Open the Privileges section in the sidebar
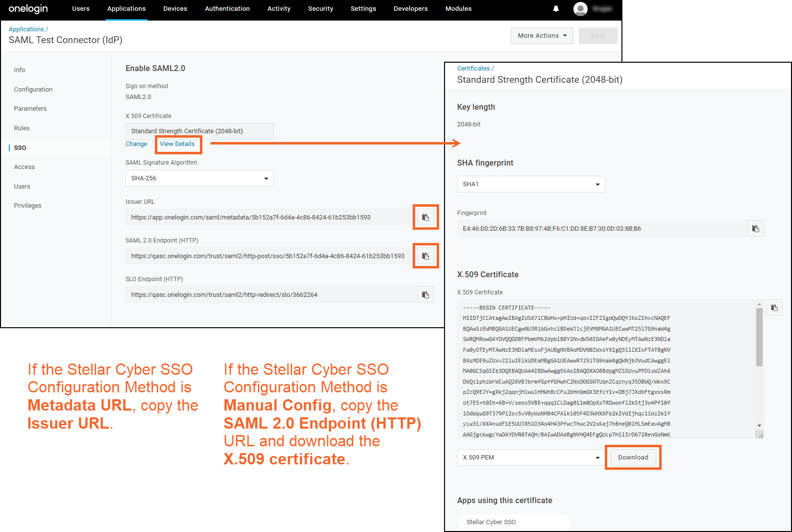 click(27, 205)
